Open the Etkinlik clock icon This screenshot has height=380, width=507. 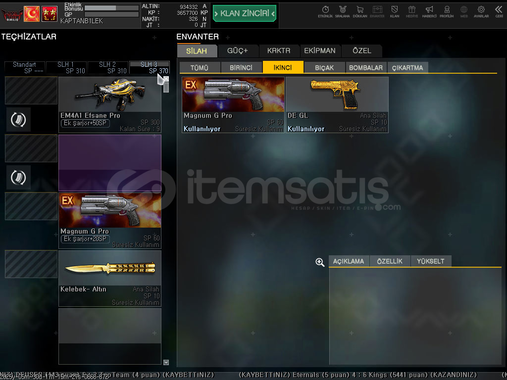325,11
